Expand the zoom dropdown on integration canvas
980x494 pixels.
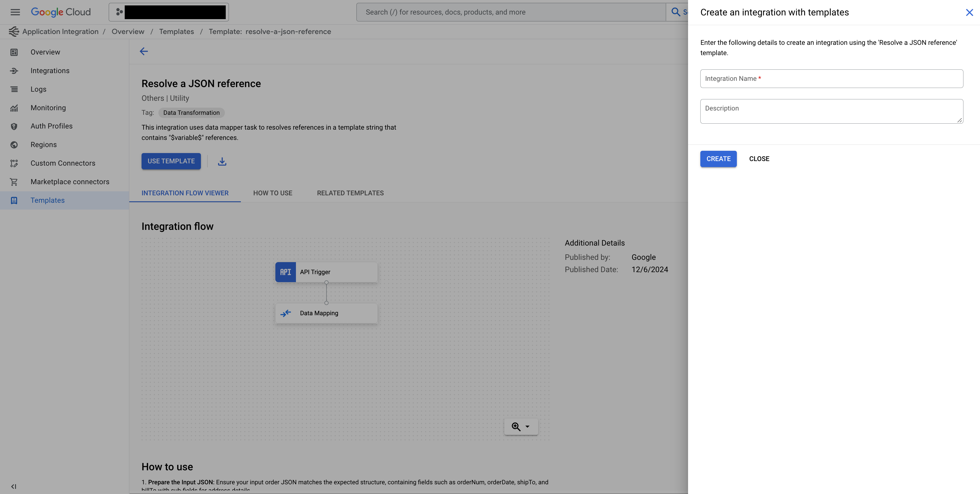(x=527, y=427)
